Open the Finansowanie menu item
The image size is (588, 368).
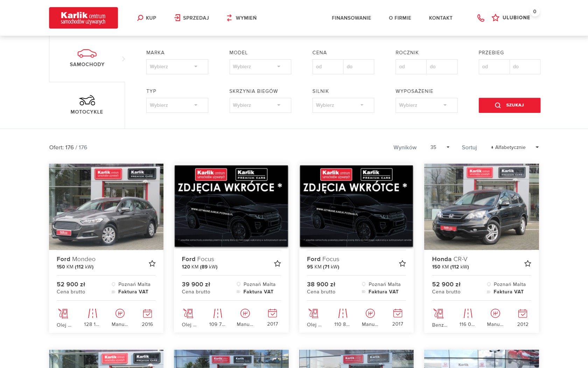351,18
